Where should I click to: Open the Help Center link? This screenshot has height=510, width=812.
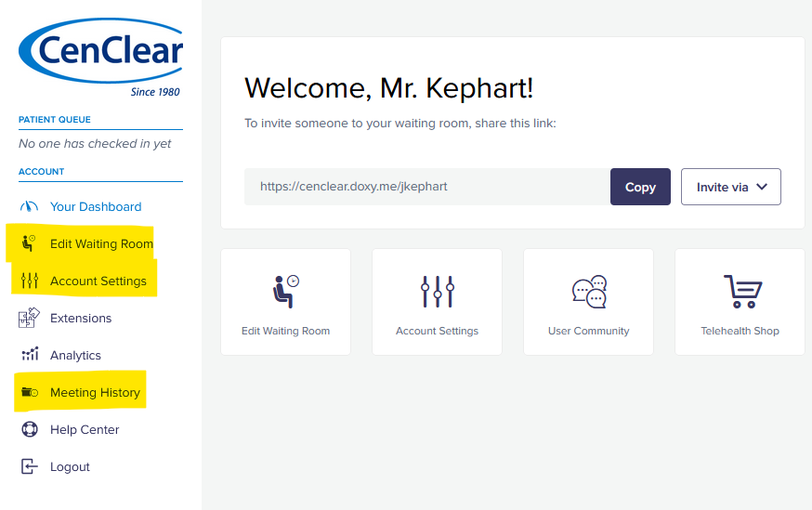[x=85, y=430]
